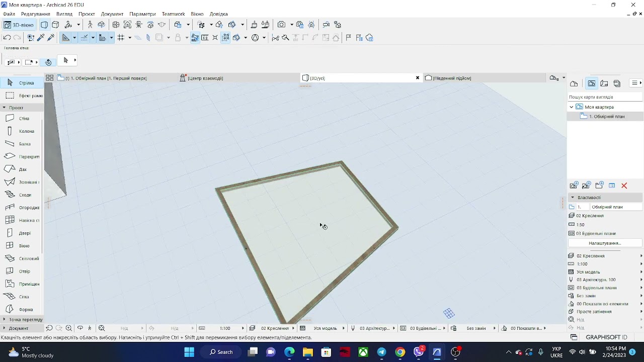This screenshot has height=362, width=644.
Task: Select the Світловий skylight tool
Action: pos(22,258)
